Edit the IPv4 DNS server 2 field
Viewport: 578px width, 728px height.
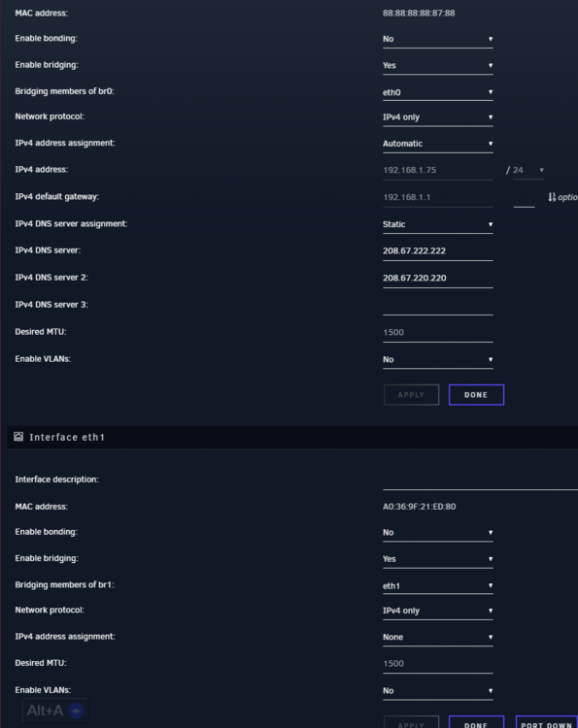tap(438, 279)
